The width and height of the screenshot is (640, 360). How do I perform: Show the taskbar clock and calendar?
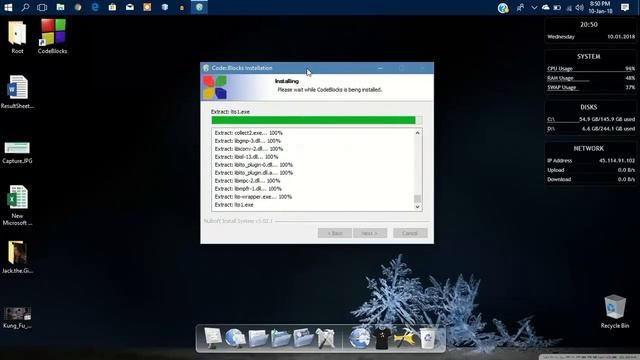(x=601, y=7)
